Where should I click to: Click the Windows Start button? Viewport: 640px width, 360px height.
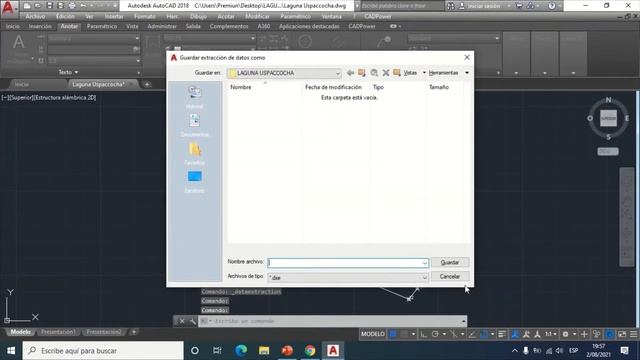(x=11, y=351)
